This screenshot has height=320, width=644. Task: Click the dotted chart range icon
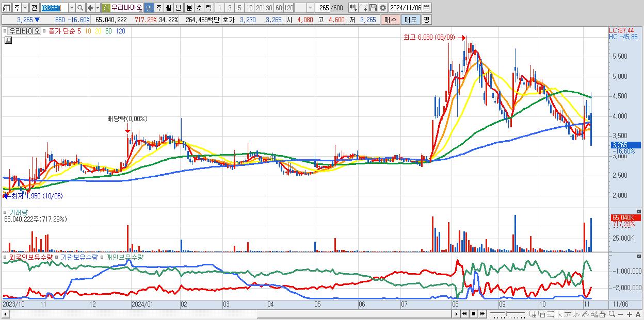pos(550,314)
